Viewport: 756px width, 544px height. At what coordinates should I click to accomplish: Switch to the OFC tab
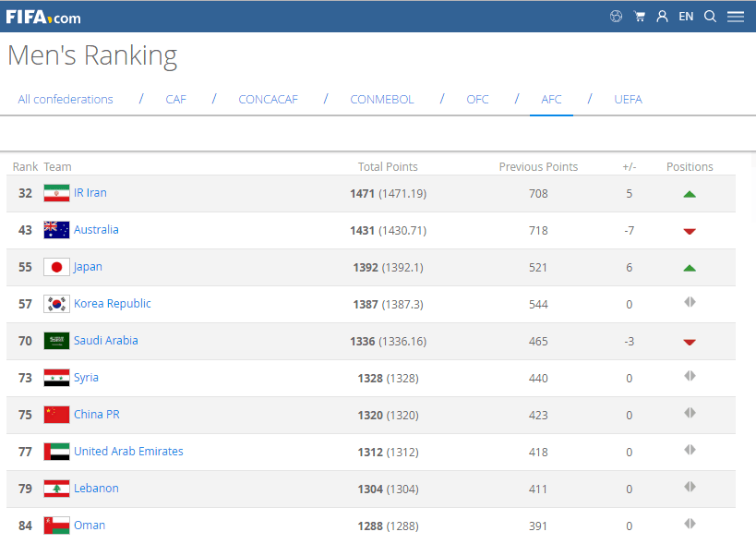477,100
